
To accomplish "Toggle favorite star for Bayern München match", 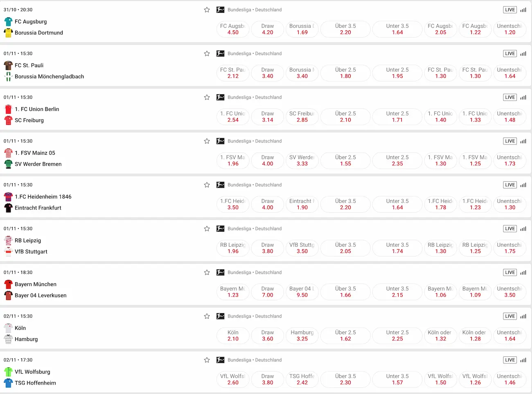I will pos(207,272).
